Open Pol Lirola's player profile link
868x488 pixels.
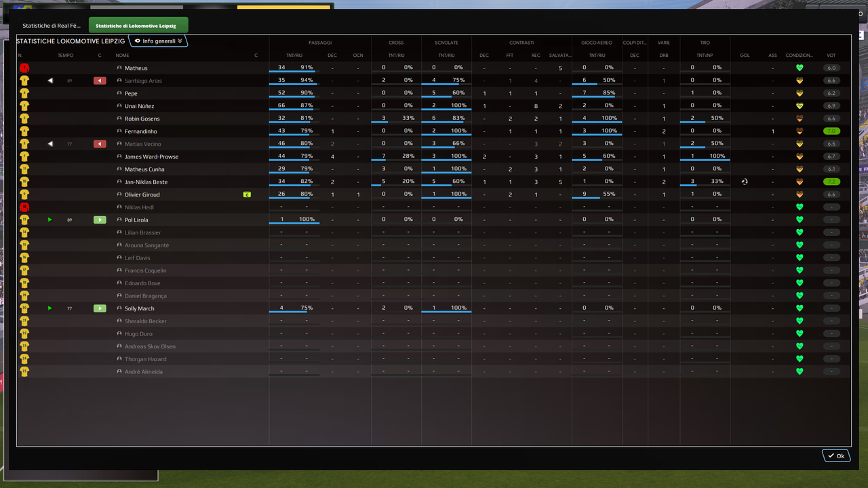(x=136, y=220)
